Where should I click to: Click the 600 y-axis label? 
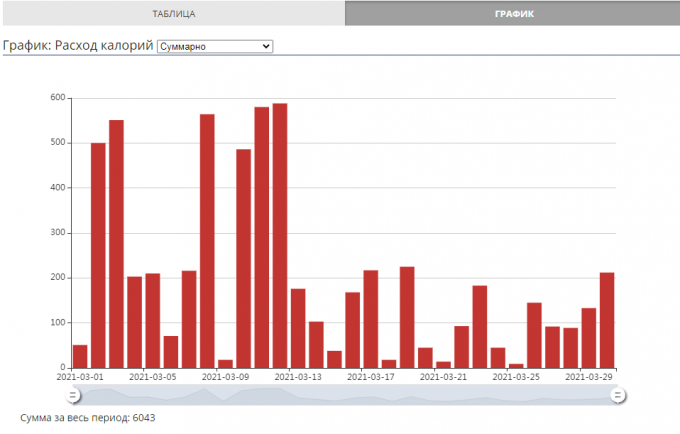(x=58, y=98)
